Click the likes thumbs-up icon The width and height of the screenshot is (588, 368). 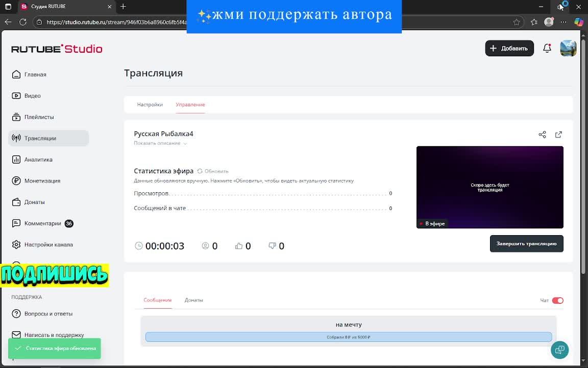tap(238, 246)
